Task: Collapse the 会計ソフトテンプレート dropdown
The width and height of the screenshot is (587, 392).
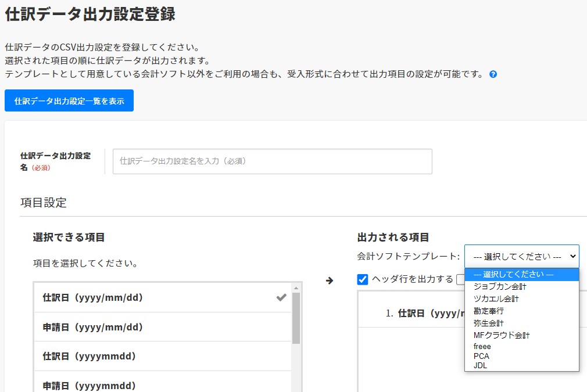Action: [x=521, y=256]
